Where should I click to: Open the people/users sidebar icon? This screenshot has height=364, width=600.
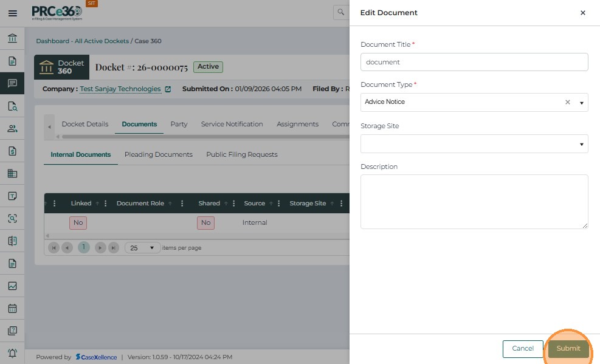[12, 128]
